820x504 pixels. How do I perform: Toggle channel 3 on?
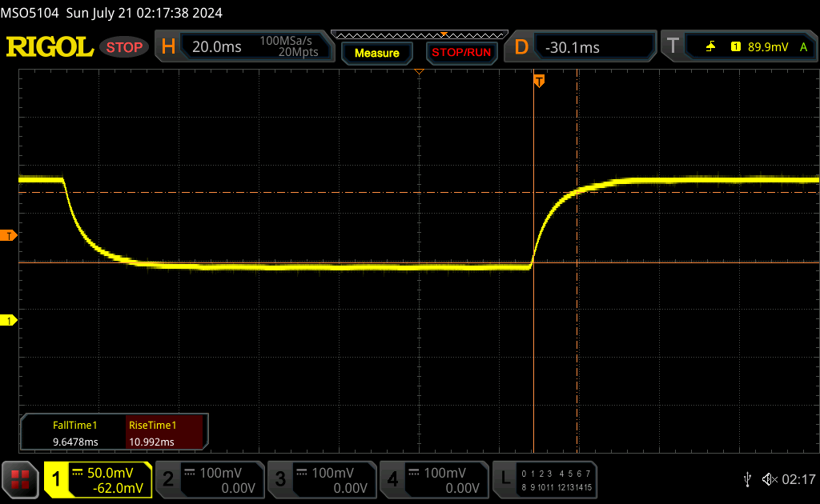pos(280,479)
